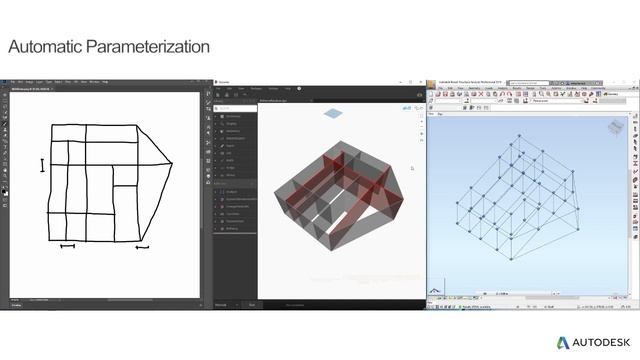The image size is (640, 360).
Task: Click the Photoshop foreground color swatch
Action: [4, 191]
